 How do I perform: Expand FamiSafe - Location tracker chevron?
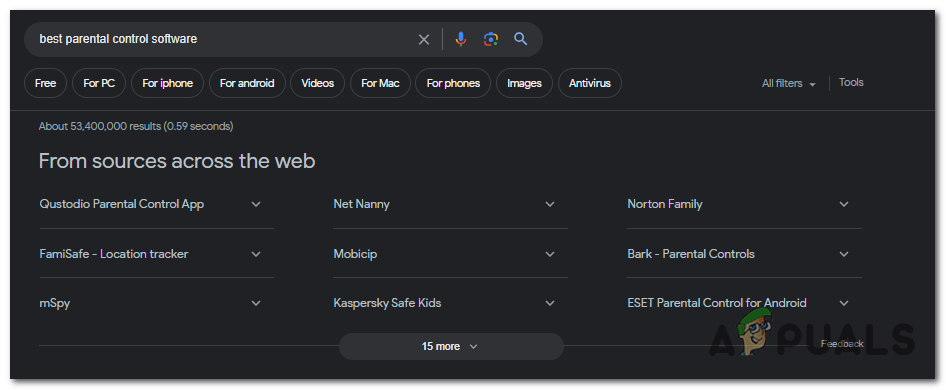(x=256, y=254)
